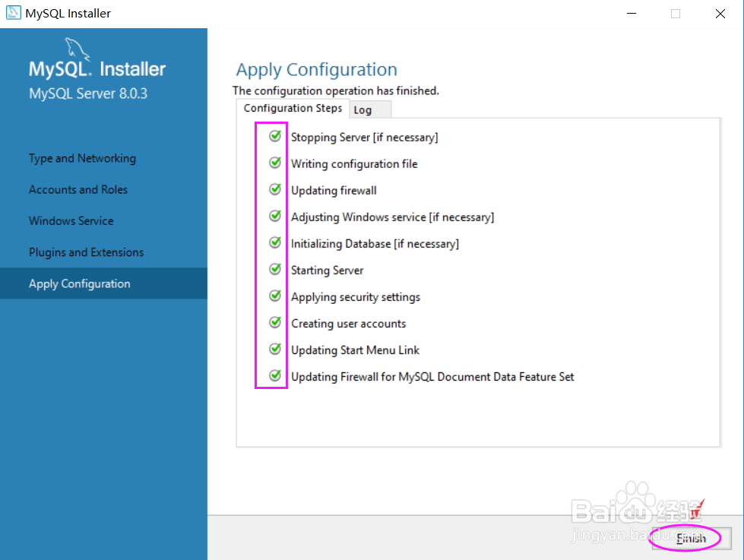The width and height of the screenshot is (744, 560).
Task: Click the MySQL Installer icon in title bar
Action: pos(13,12)
